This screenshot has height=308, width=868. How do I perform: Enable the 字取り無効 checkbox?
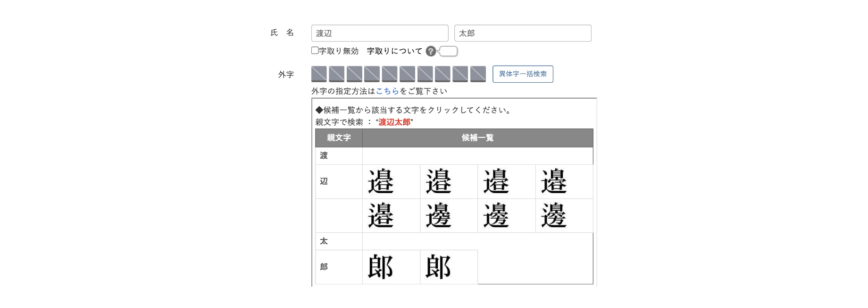coord(315,51)
